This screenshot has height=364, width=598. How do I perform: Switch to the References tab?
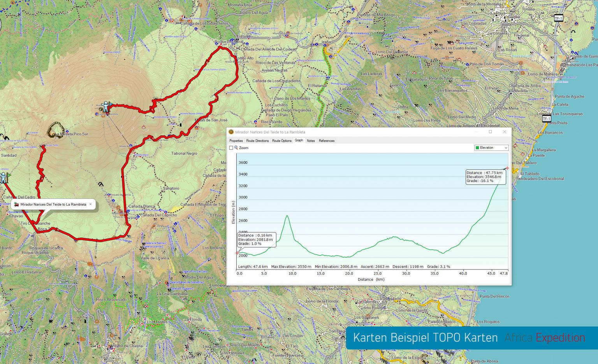pos(327,141)
